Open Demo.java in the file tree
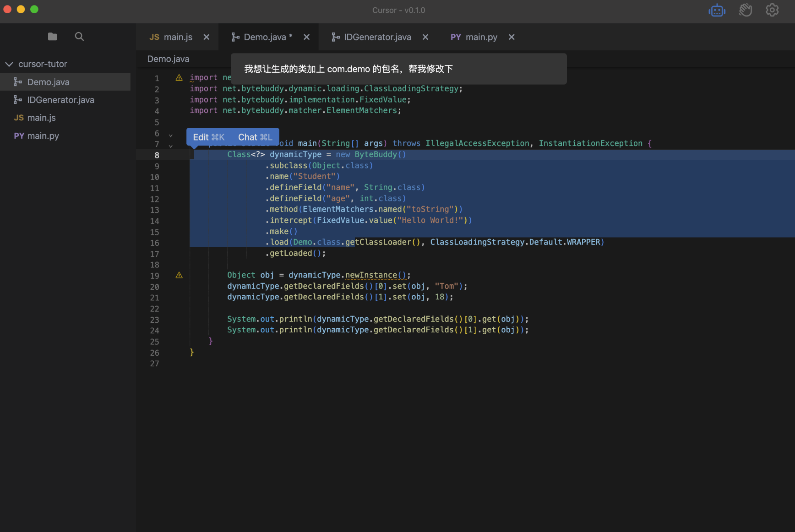 click(65, 82)
